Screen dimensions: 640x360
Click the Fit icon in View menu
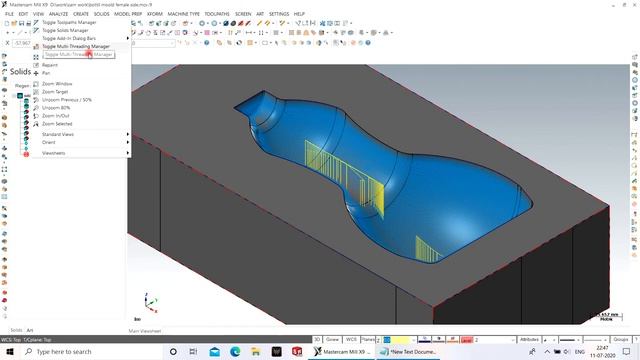coord(36,57)
